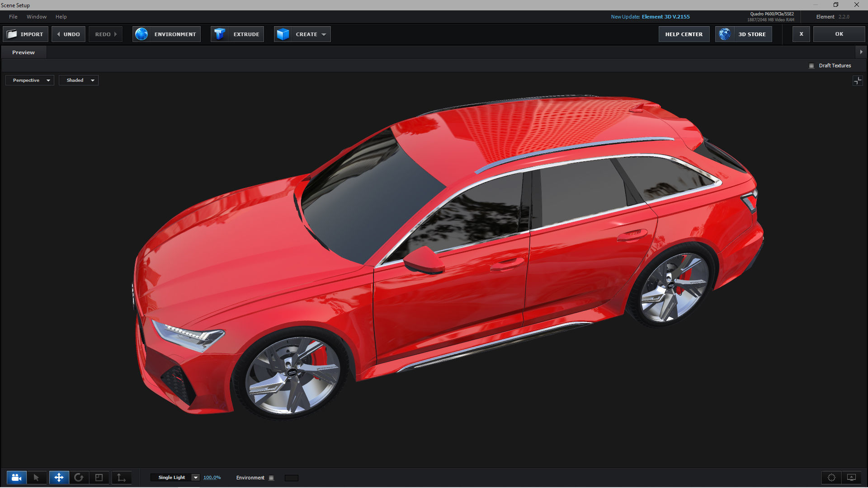This screenshot has height=488, width=868.
Task: Activate the move tool
Action: click(59, 478)
